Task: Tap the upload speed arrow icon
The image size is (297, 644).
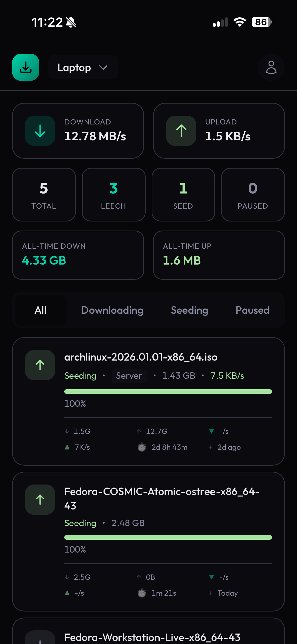Action: pyautogui.click(x=181, y=131)
